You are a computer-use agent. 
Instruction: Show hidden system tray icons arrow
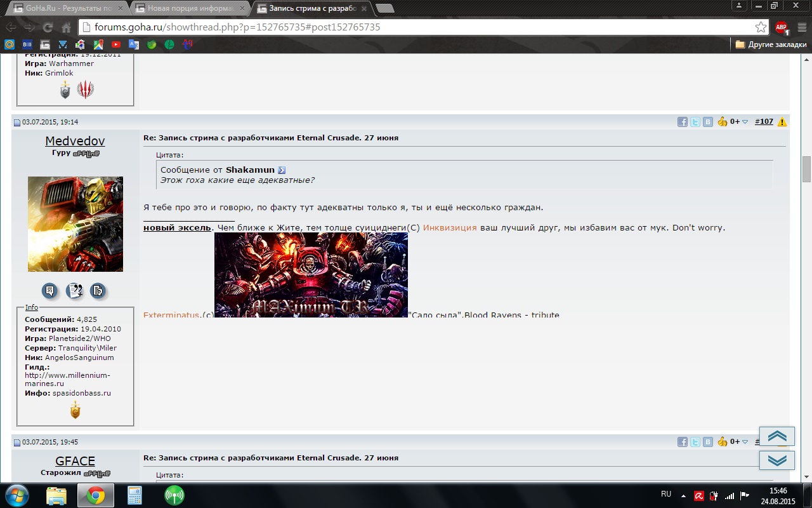coord(684,495)
